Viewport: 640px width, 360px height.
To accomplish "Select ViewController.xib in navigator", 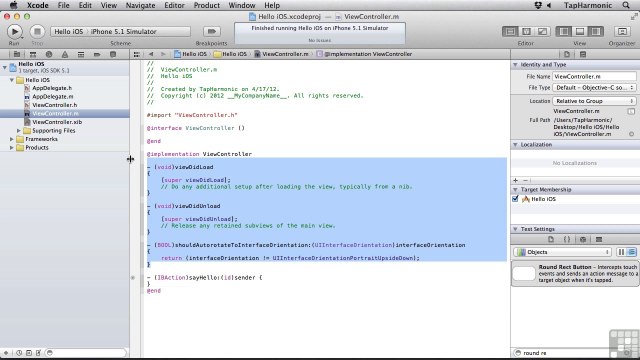I will (x=57, y=122).
